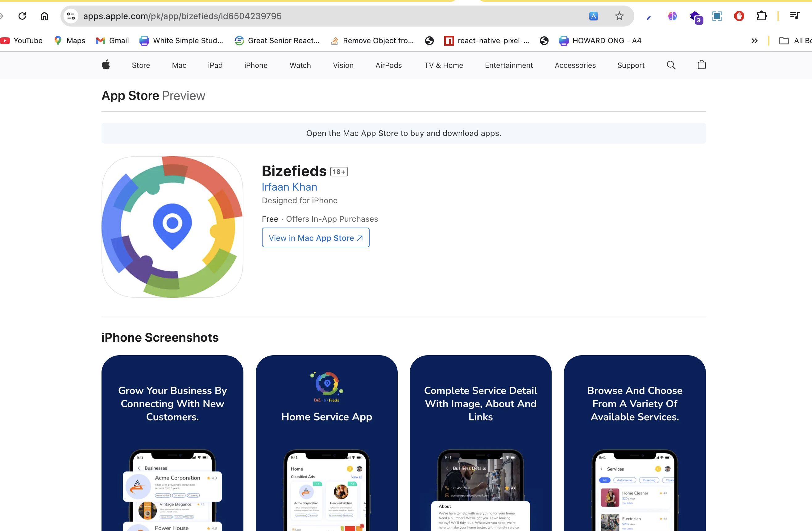Reload the page with refresh icon
This screenshot has height=531, width=812.
coord(23,16)
